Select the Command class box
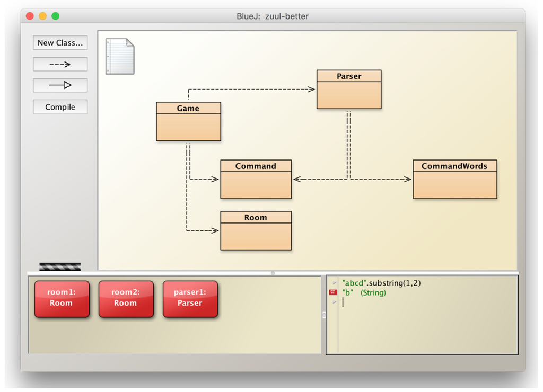 [x=256, y=179]
